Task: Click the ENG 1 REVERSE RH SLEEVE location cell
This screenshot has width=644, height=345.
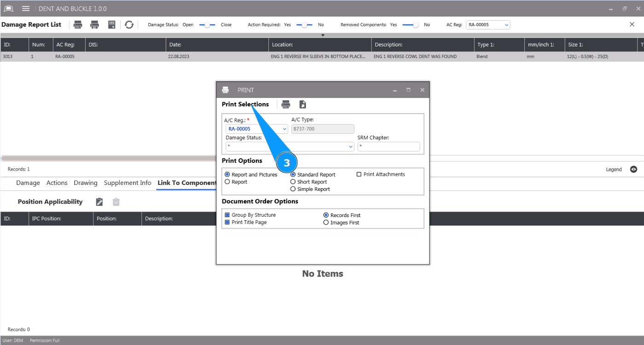Action: click(x=320, y=57)
